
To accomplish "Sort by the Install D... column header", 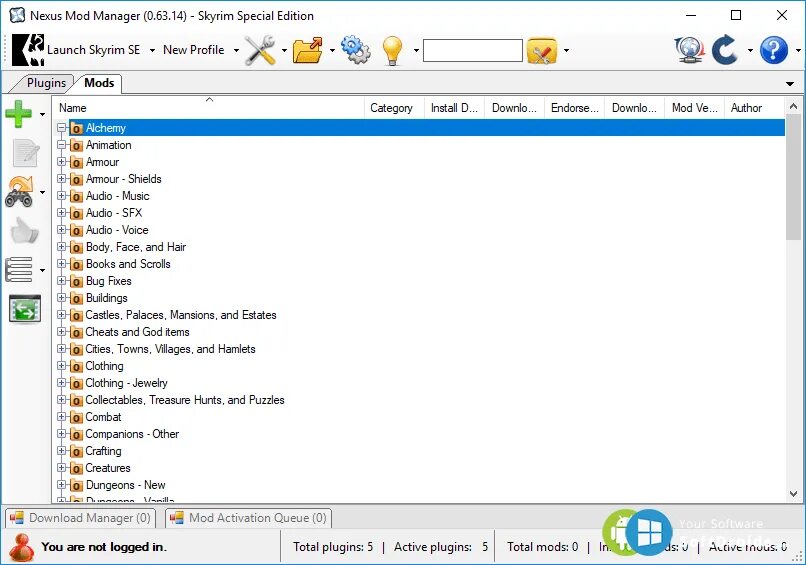I will 454,108.
